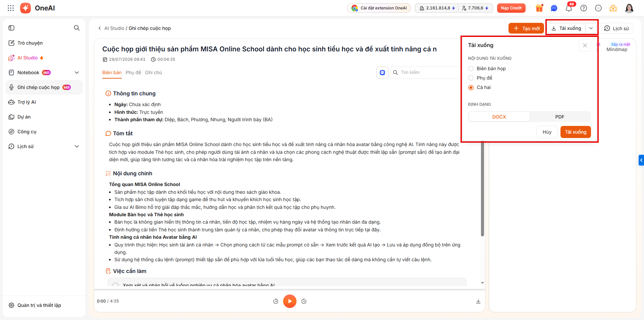Open the blue chat messenger icon
Screen dimensions: 644x320
click(554, 8)
